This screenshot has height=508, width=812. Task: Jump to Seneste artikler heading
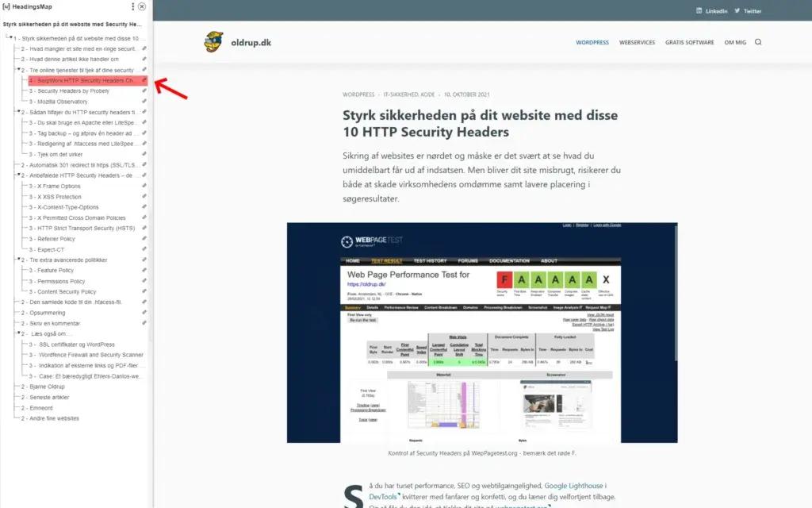(x=45, y=397)
